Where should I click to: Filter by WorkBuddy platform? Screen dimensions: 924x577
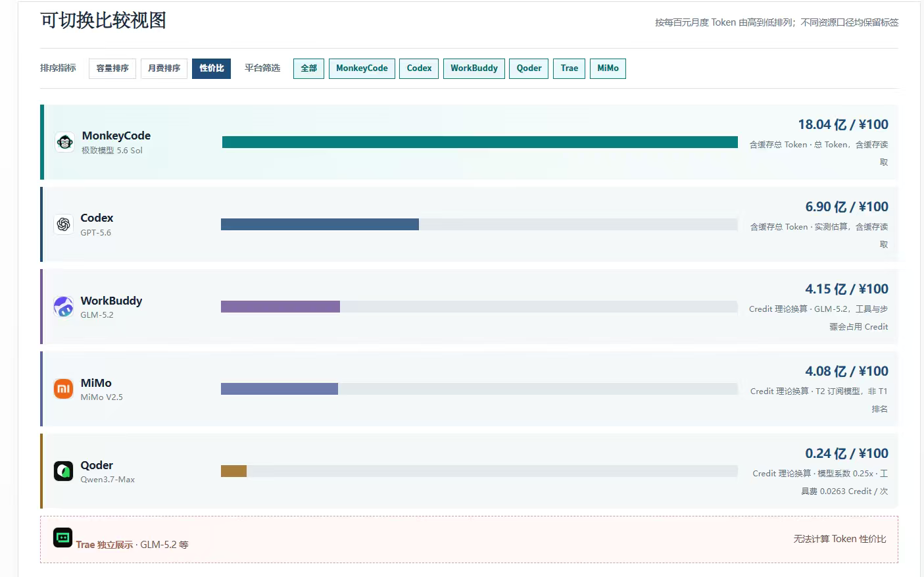click(x=474, y=68)
